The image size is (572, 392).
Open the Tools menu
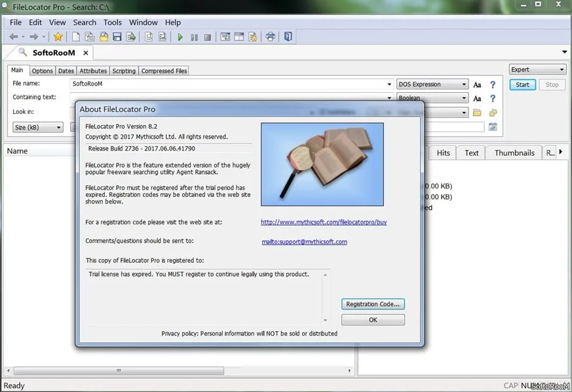coord(112,23)
